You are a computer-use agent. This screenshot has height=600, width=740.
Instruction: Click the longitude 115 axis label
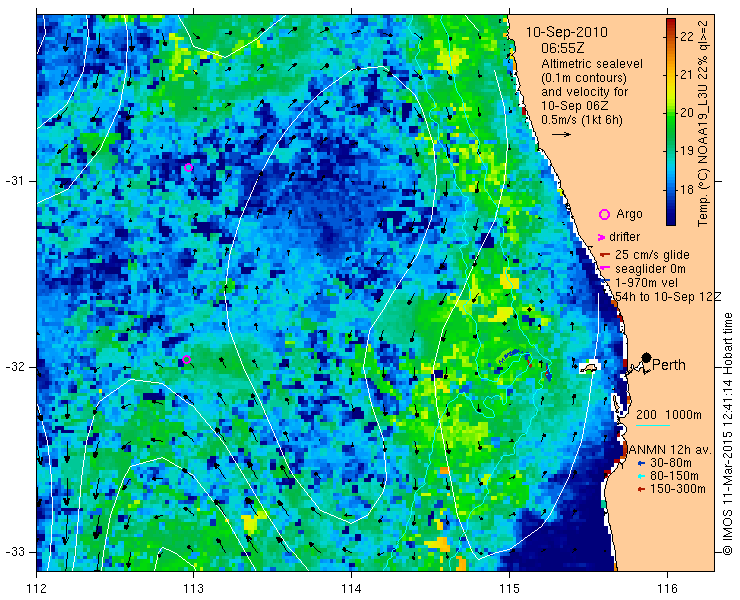tap(509, 589)
